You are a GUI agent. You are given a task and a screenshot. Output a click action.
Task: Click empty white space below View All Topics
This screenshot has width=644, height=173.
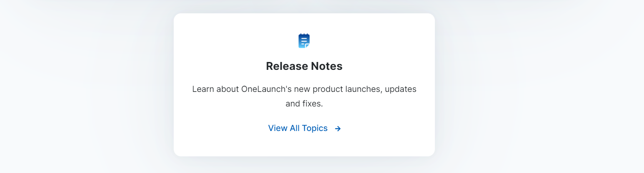pyautogui.click(x=304, y=145)
